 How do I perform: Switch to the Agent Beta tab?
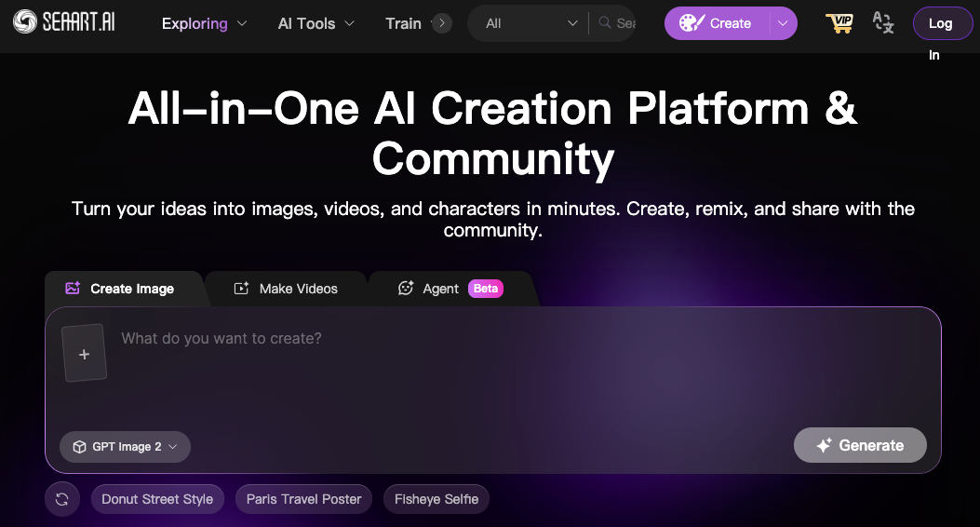coord(450,289)
